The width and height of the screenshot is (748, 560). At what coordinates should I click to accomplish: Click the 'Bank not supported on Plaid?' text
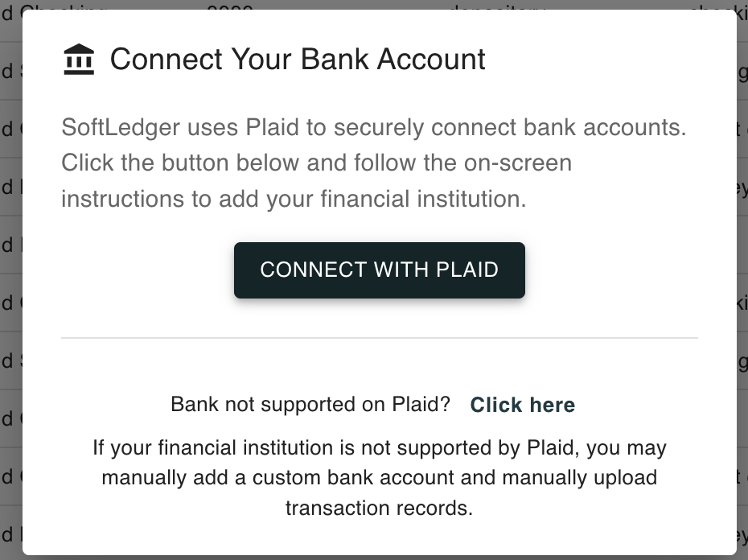click(x=310, y=405)
